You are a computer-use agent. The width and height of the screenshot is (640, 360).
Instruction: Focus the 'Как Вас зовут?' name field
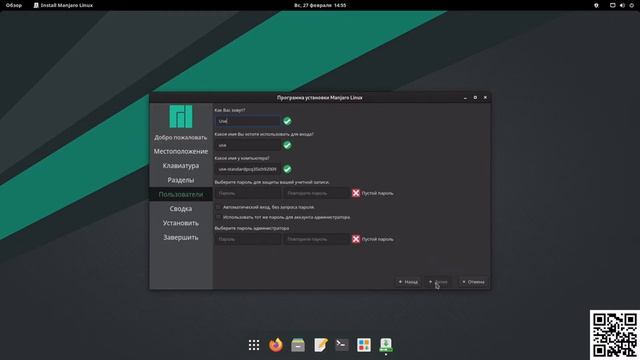pyautogui.click(x=248, y=121)
